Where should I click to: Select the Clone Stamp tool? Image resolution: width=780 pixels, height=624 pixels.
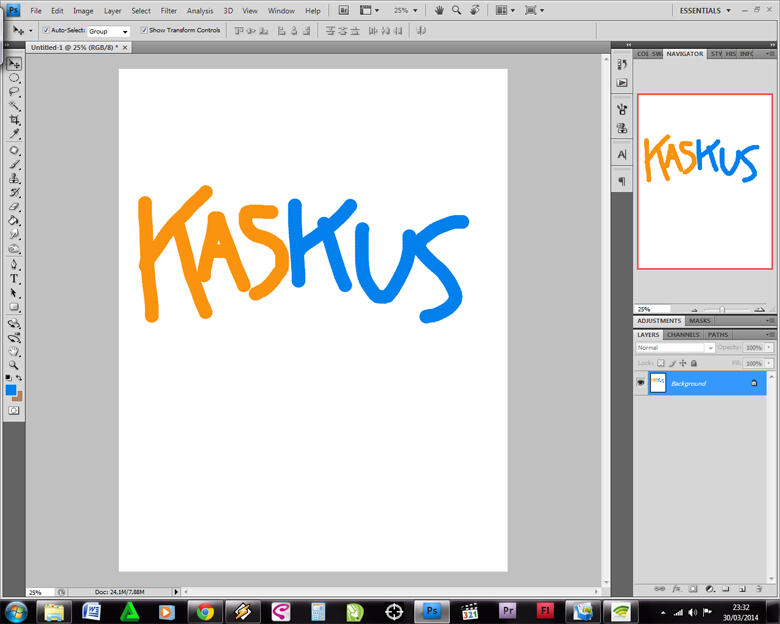point(14,179)
